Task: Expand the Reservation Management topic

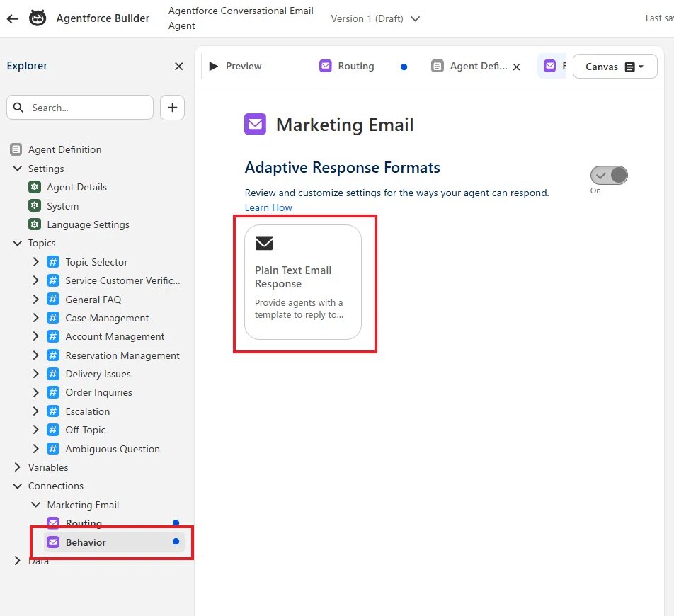Action: 35,355
